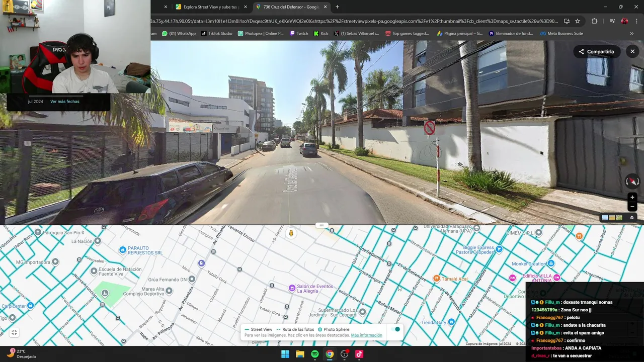Click the Chrome icon in the taskbar
Viewport: 644px width, 362px height.
[x=330, y=354]
